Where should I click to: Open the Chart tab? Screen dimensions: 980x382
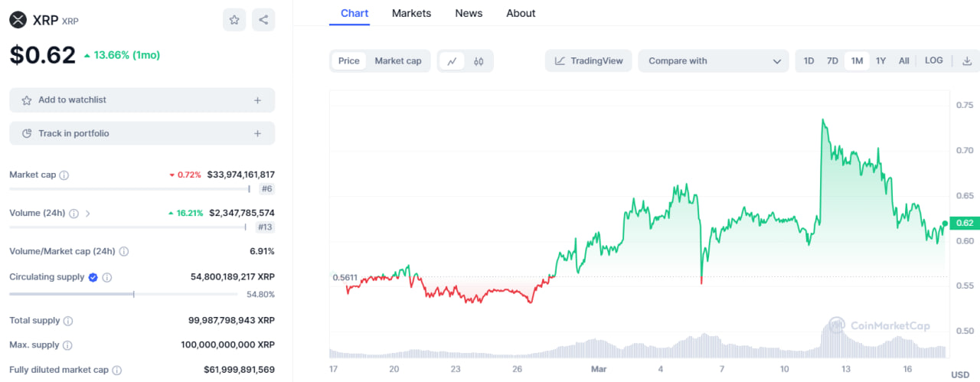pos(354,13)
